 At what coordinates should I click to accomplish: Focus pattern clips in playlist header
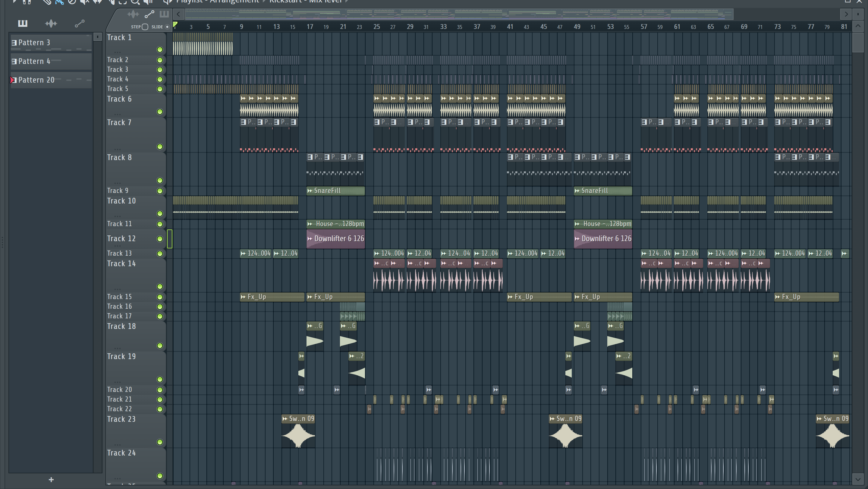click(x=164, y=14)
